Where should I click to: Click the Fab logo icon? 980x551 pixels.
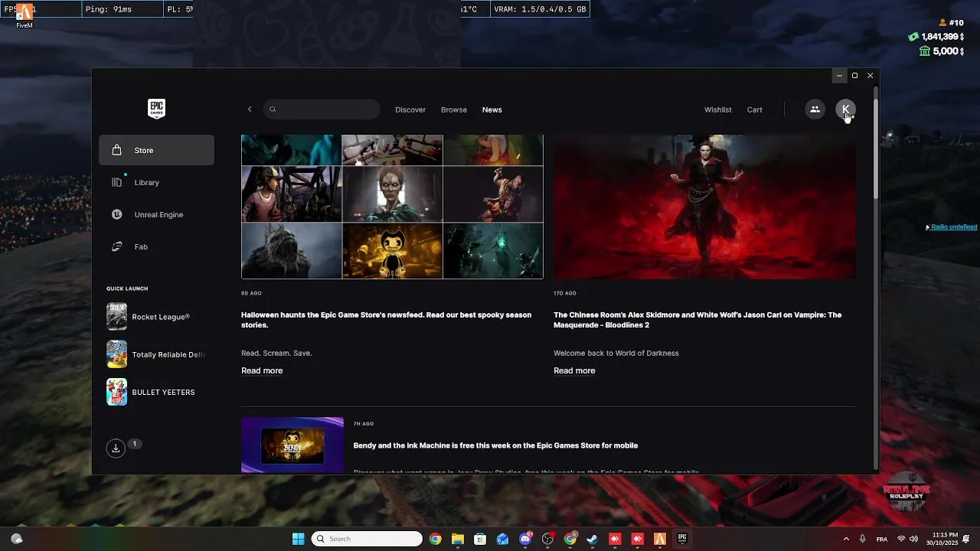116,246
